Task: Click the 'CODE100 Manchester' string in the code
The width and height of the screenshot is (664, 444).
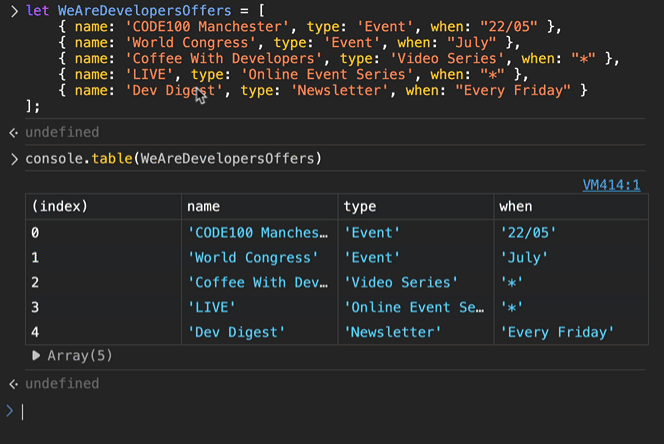Action: [x=207, y=27]
